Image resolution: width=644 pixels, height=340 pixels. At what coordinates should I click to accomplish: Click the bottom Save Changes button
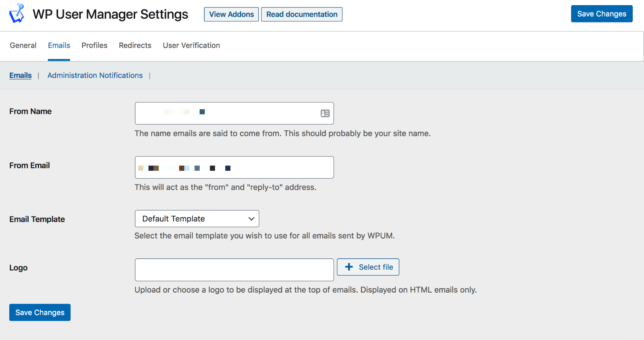40,312
